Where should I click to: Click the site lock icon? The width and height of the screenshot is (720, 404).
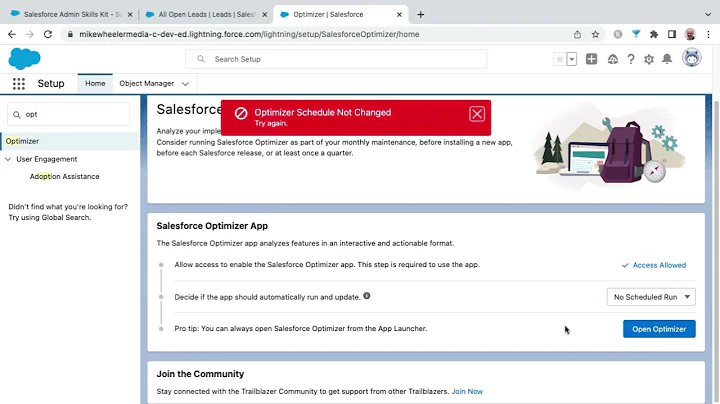[x=70, y=34]
